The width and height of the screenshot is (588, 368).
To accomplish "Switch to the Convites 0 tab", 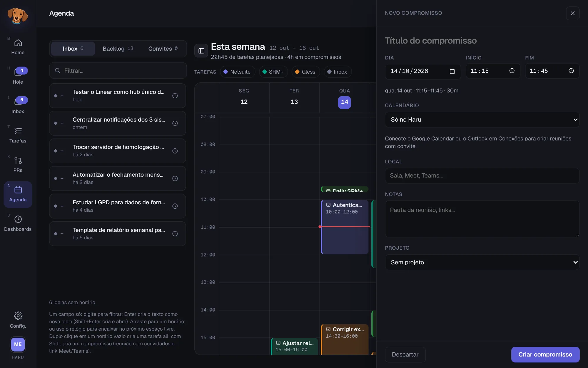I will (x=163, y=49).
